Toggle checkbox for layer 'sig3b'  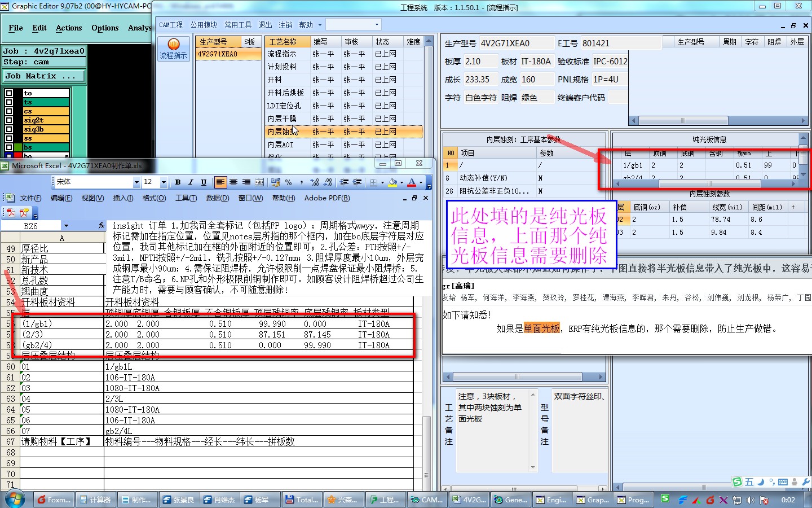point(9,129)
